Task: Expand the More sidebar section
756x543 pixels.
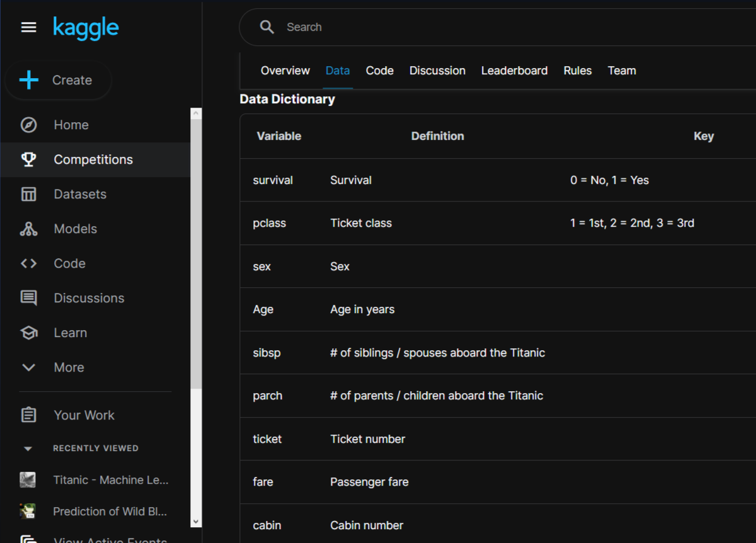Action: (28, 367)
